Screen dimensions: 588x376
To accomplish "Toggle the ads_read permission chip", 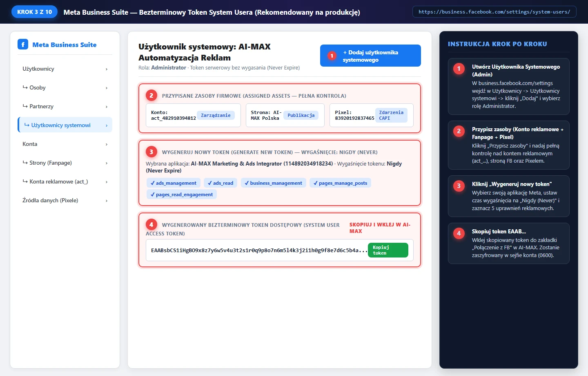I will point(220,183).
